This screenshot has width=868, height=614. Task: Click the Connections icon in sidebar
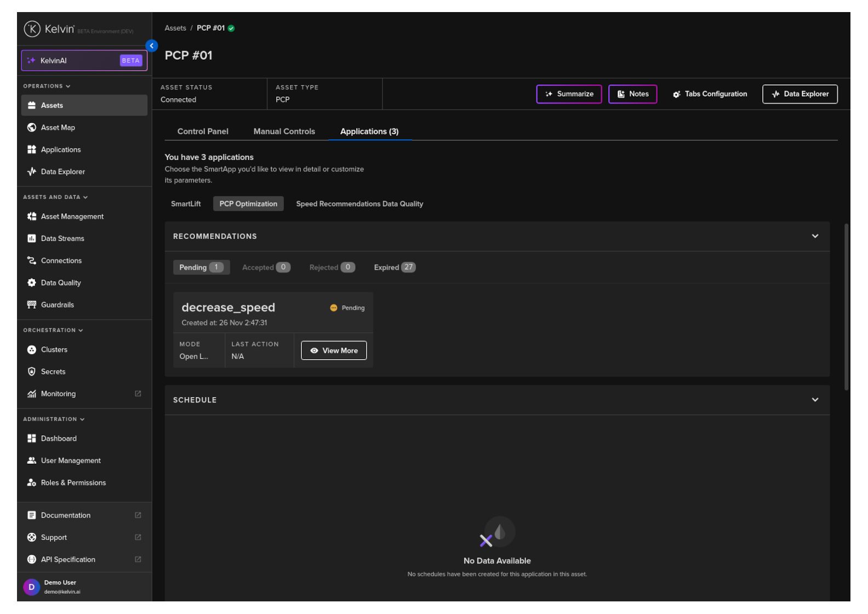pyautogui.click(x=32, y=260)
